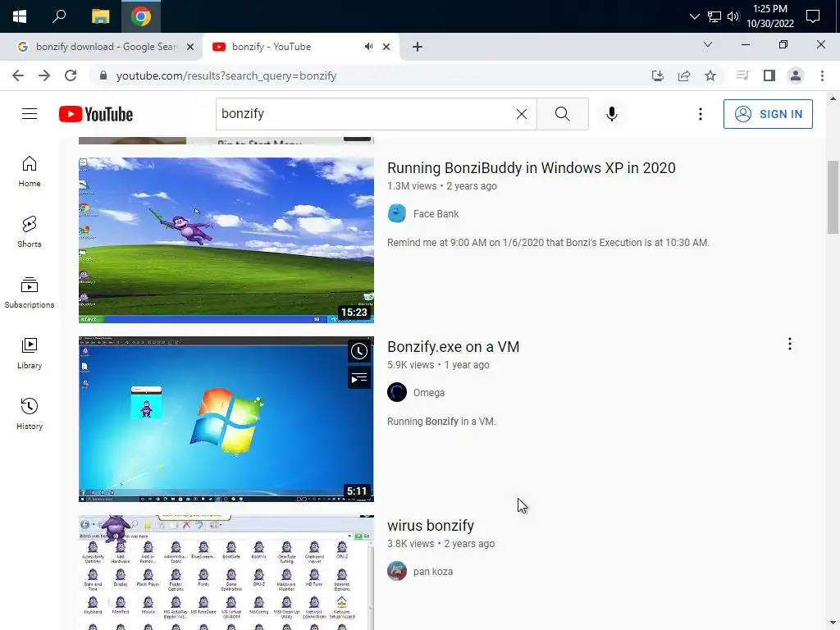840x630 pixels.
Task: Close the Google Search tab
Action: [x=190, y=47]
